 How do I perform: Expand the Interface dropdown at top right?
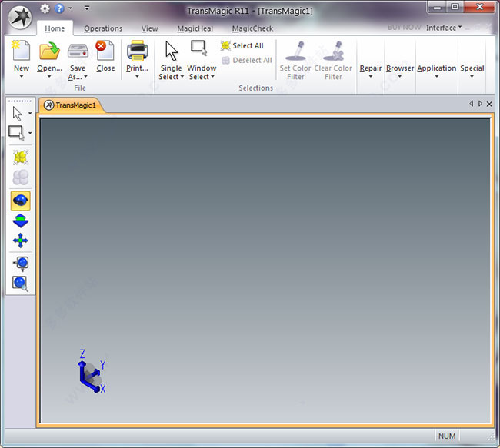click(x=444, y=28)
